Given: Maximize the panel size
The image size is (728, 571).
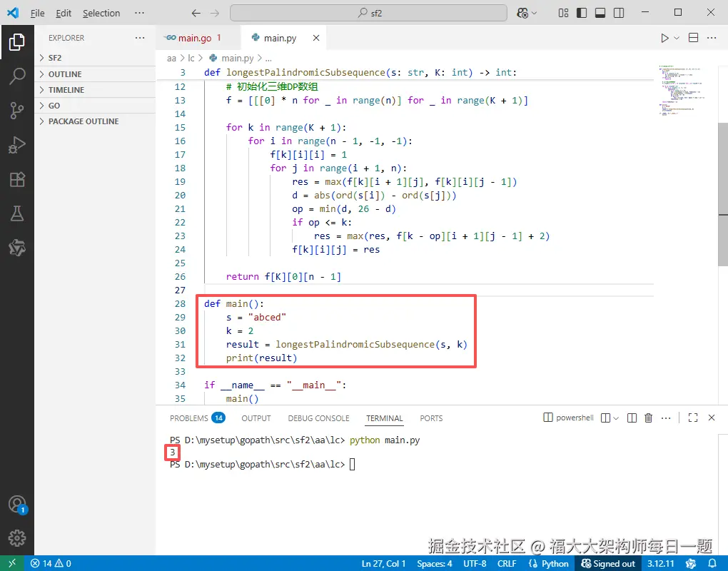Looking at the screenshot, I should [693, 418].
